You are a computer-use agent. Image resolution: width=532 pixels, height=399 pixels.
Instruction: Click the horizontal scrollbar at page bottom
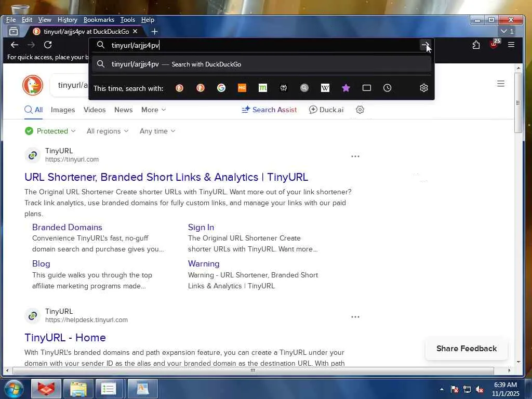tap(252, 370)
